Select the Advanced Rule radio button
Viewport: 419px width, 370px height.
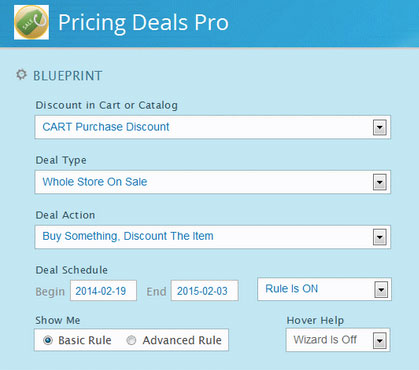tap(131, 340)
